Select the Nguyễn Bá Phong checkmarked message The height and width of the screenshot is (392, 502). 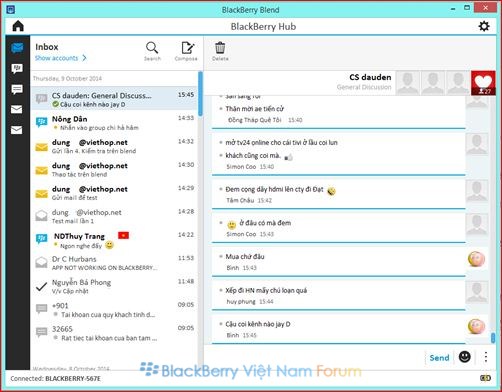tap(115, 286)
